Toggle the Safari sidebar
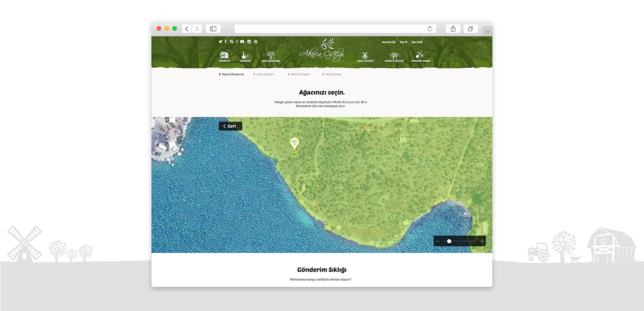The width and height of the screenshot is (644, 311). pyautogui.click(x=213, y=29)
